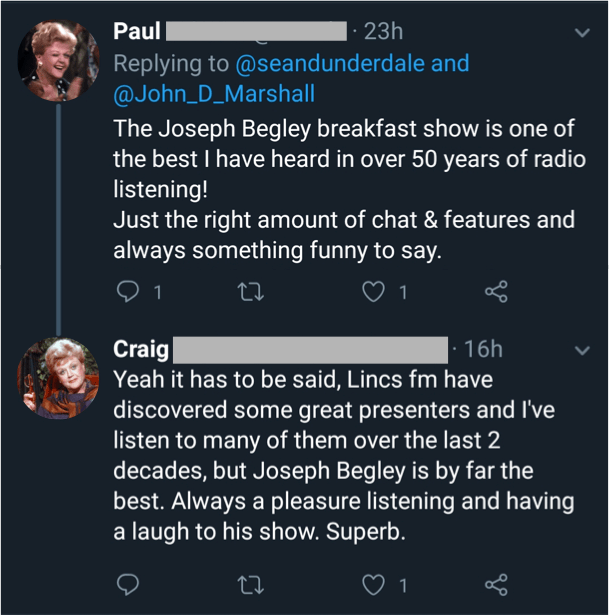Click the 16h timestamp
Viewport: 609px width, 616px height.
click(x=484, y=349)
